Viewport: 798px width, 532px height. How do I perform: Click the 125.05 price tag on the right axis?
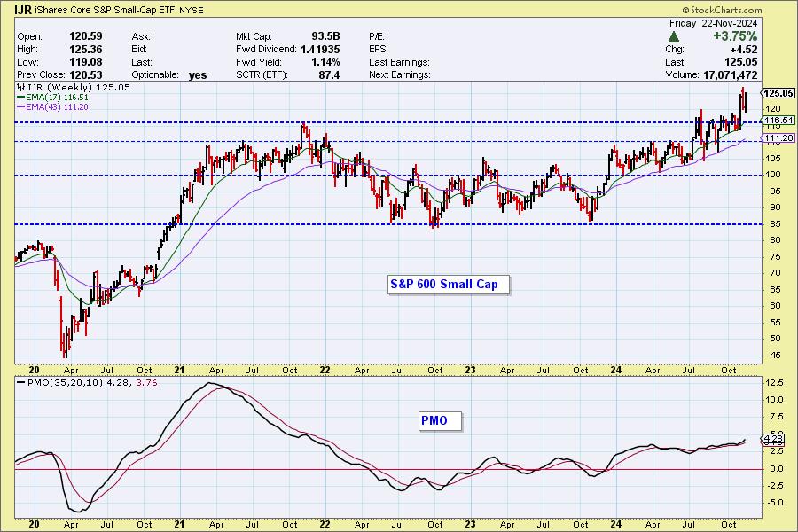click(x=778, y=93)
